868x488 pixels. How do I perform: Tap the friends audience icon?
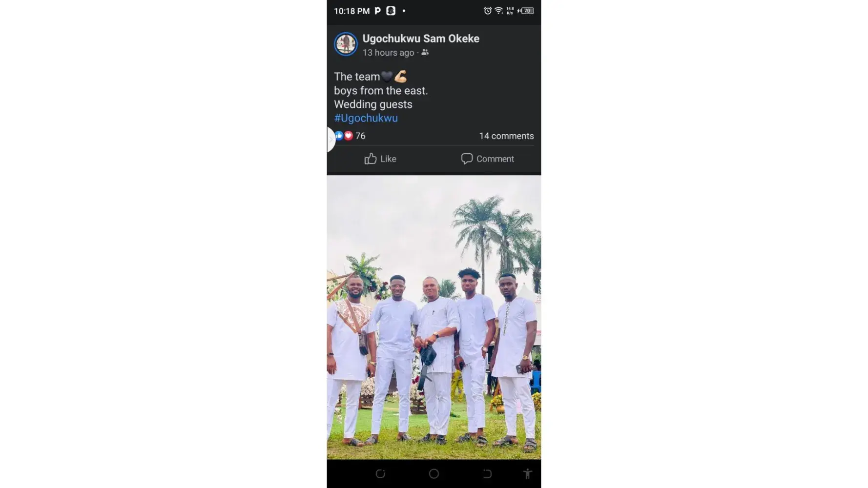pyautogui.click(x=425, y=52)
